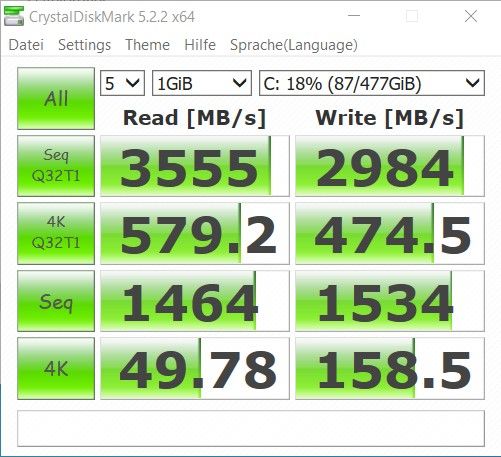
Task: Click the Seq Q32T1 read result 3555
Action: click(195, 166)
